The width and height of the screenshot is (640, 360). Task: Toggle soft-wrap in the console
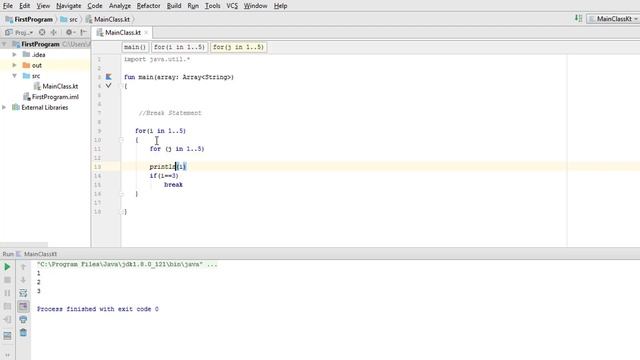tap(23, 293)
